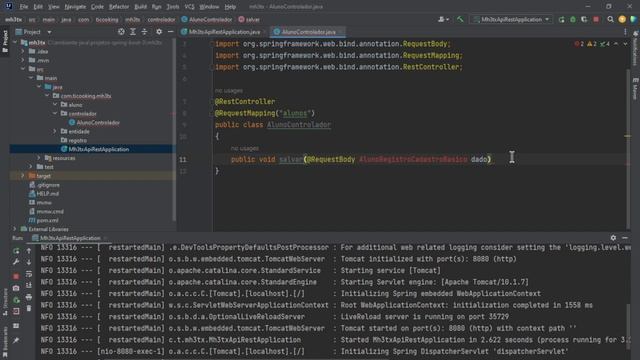Click controlador breadcrumb in navigation bar

click(161, 19)
